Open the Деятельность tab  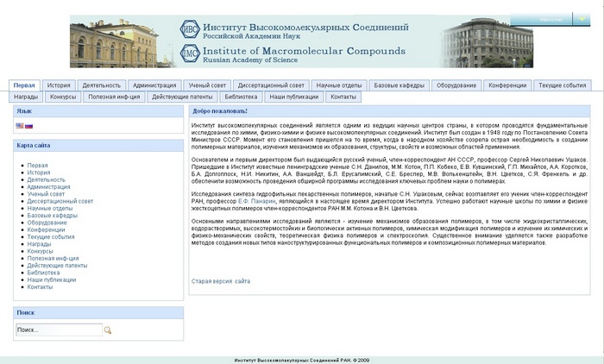(101, 85)
